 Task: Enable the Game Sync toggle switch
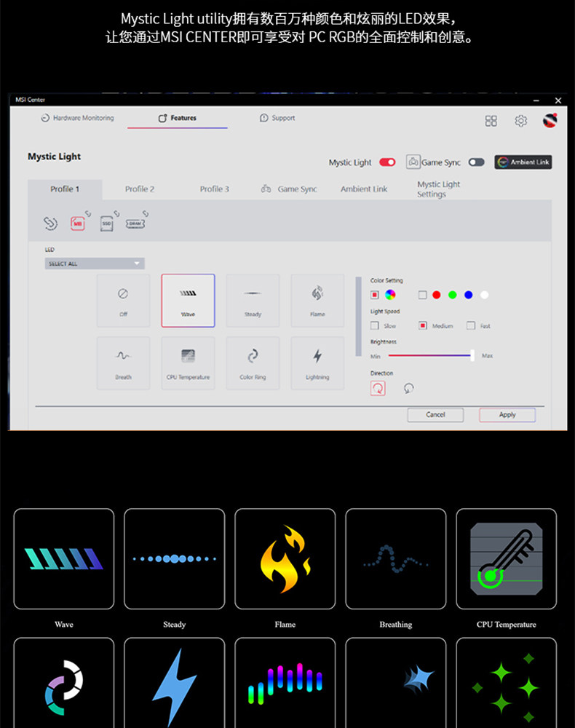pyautogui.click(x=476, y=162)
